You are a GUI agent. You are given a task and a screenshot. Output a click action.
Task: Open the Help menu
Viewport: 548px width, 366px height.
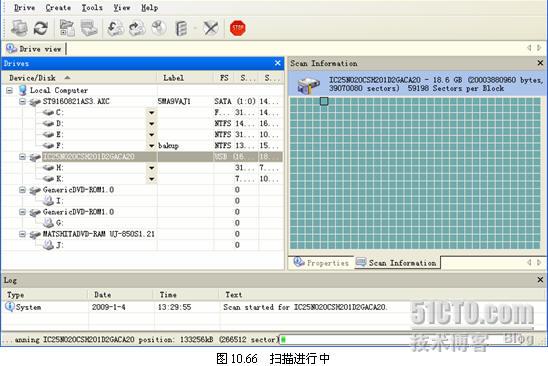(x=150, y=8)
